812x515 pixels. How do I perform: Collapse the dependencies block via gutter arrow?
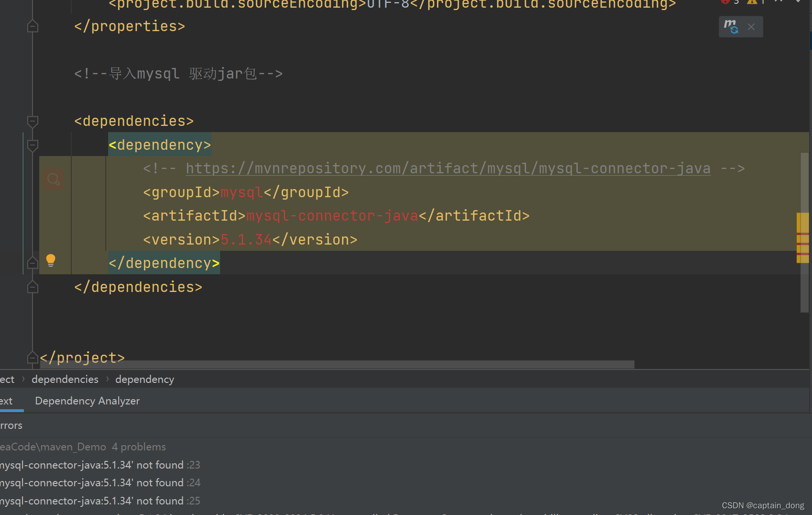[x=33, y=122]
